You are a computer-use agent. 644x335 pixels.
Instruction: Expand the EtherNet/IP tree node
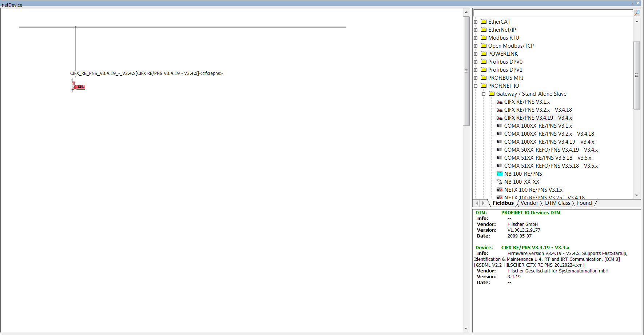pos(476,30)
